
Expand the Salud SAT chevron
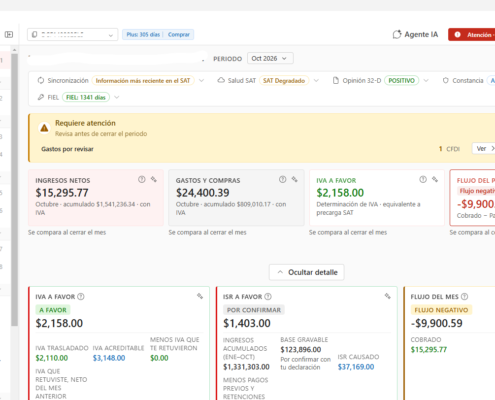[316, 80]
